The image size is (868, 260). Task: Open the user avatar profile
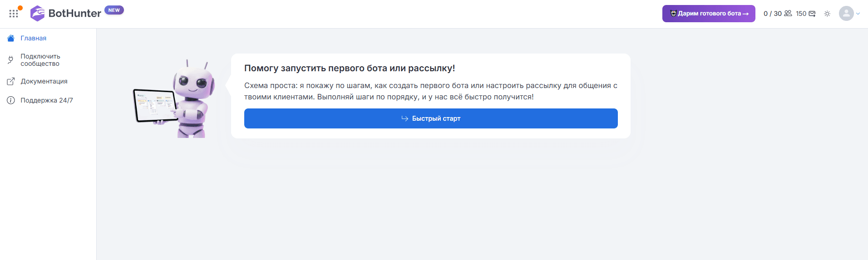point(846,14)
